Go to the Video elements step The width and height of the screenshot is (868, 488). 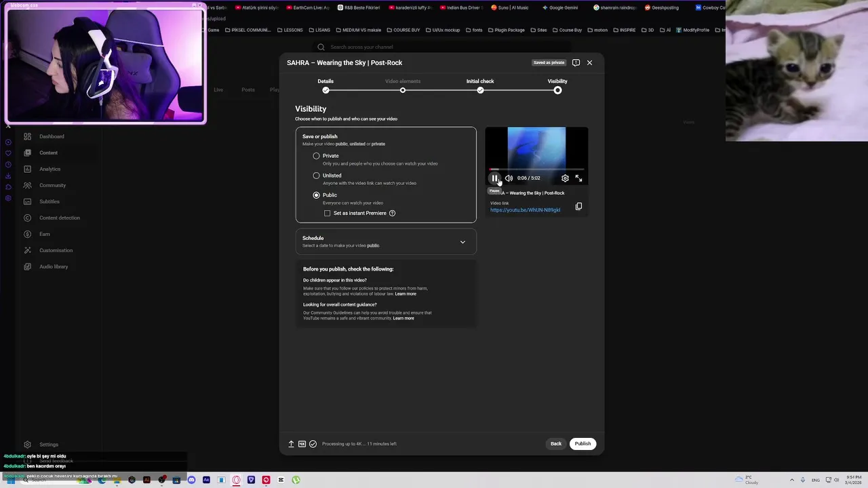pyautogui.click(x=403, y=85)
